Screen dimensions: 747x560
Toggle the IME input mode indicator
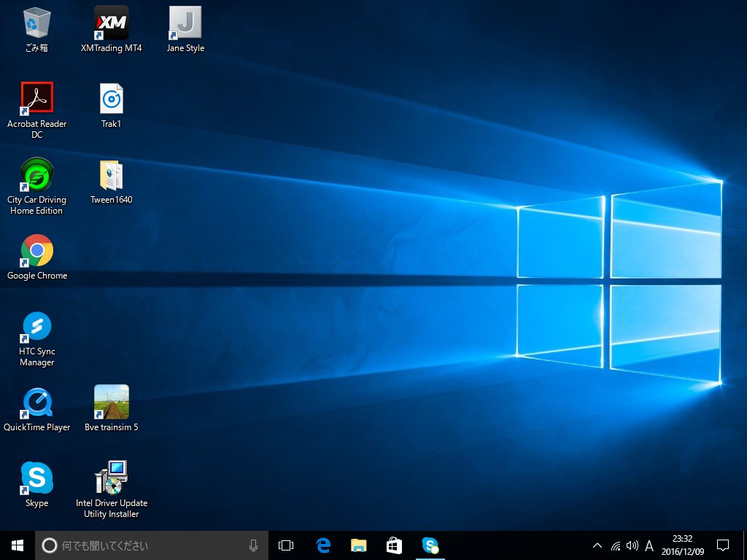[649, 545]
